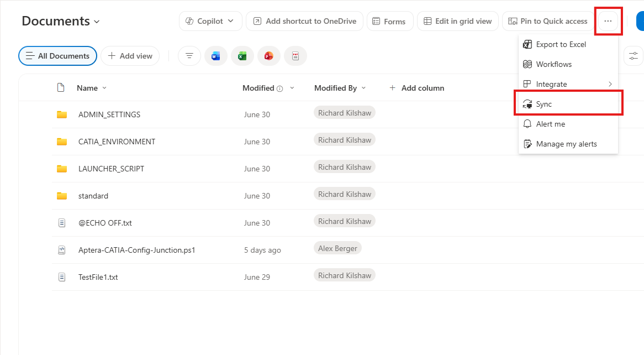This screenshot has height=355, width=644.
Task: Filter by Excel files icon
Action: click(x=242, y=56)
